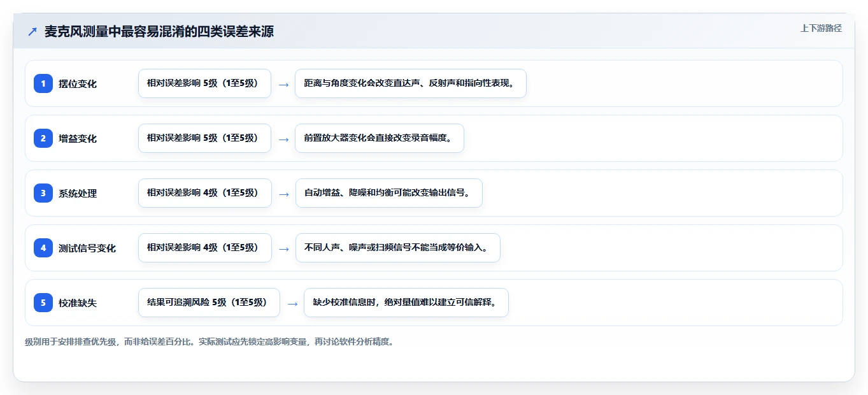Select the number 3 badge for 系统处理
Viewport: 868px width, 395px height.
[x=43, y=193]
